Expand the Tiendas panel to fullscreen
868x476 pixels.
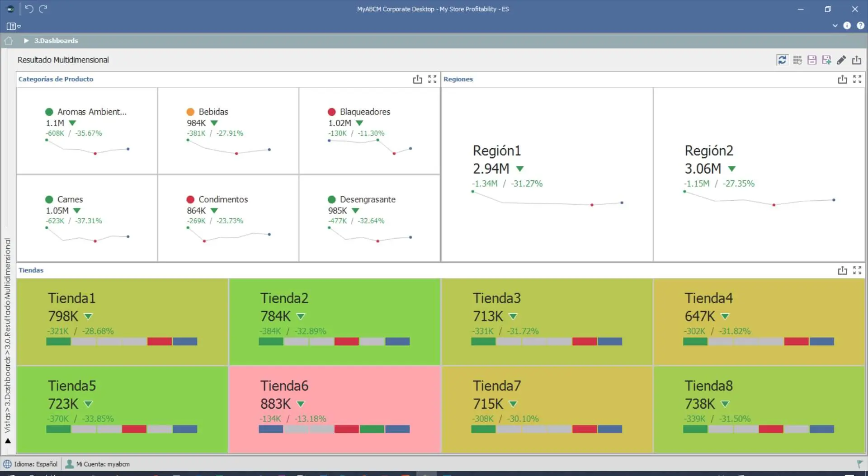click(x=857, y=270)
